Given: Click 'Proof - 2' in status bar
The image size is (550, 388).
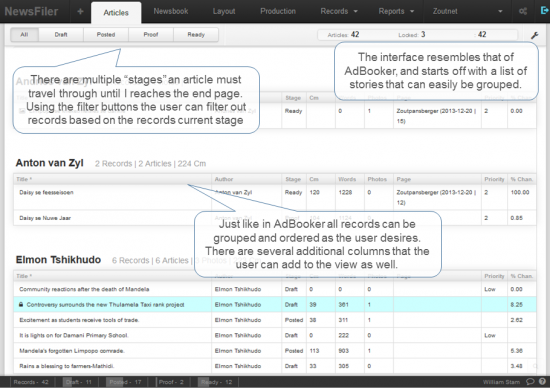Looking at the screenshot, I should pos(171,382).
